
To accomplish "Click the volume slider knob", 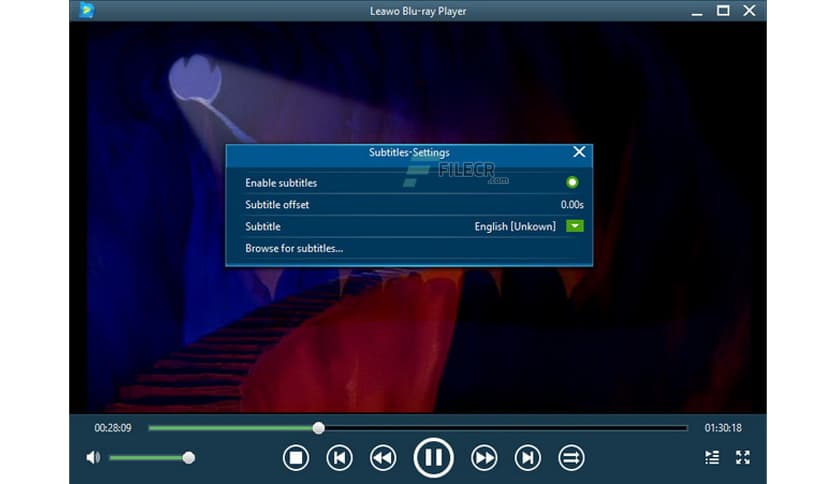I will [188, 457].
